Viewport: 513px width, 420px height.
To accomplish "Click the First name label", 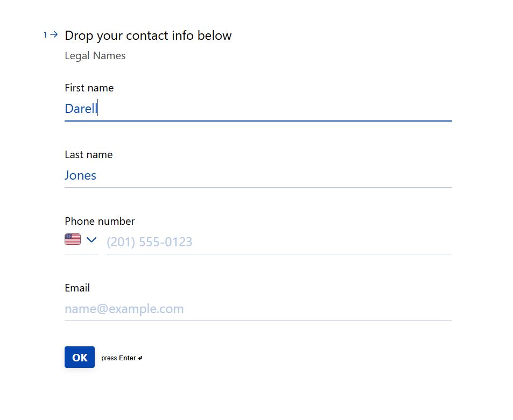I will [89, 88].
